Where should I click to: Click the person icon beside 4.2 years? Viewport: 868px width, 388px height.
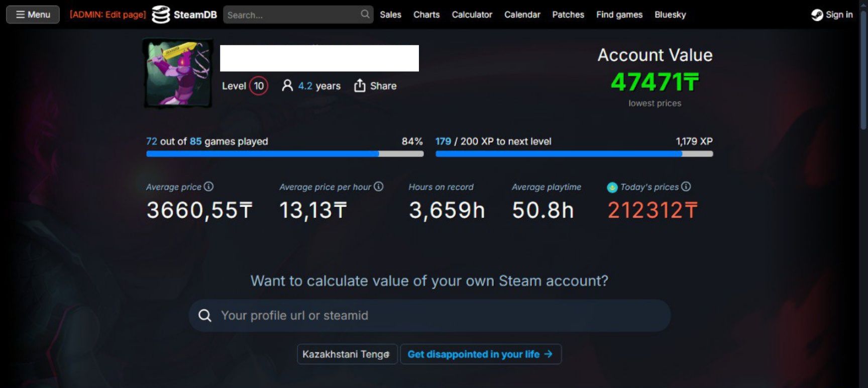coord(287,85)
